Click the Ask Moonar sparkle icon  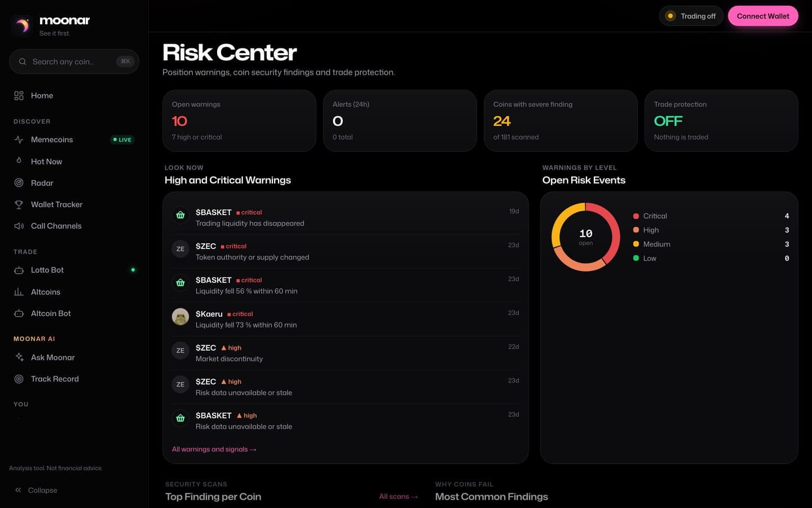19,357
